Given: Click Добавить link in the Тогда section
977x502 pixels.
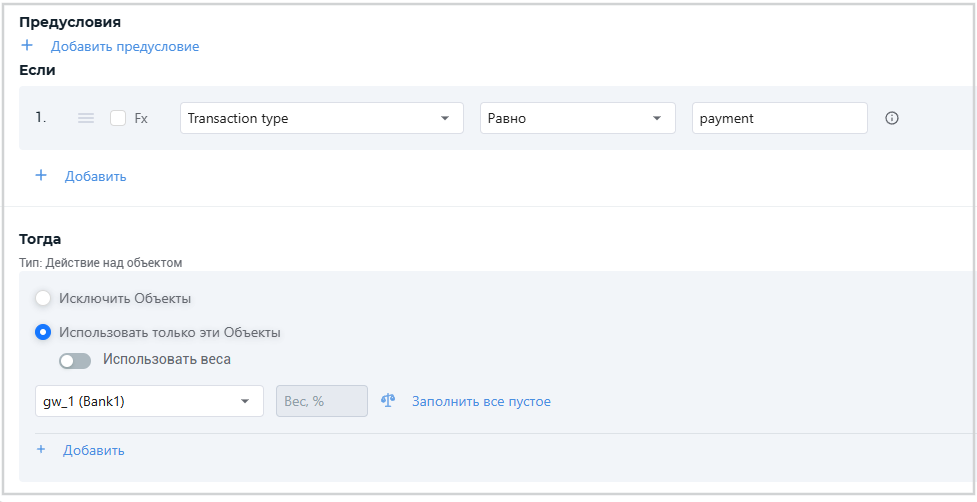Looking at the screenshot, I should [x=94, y=450].
